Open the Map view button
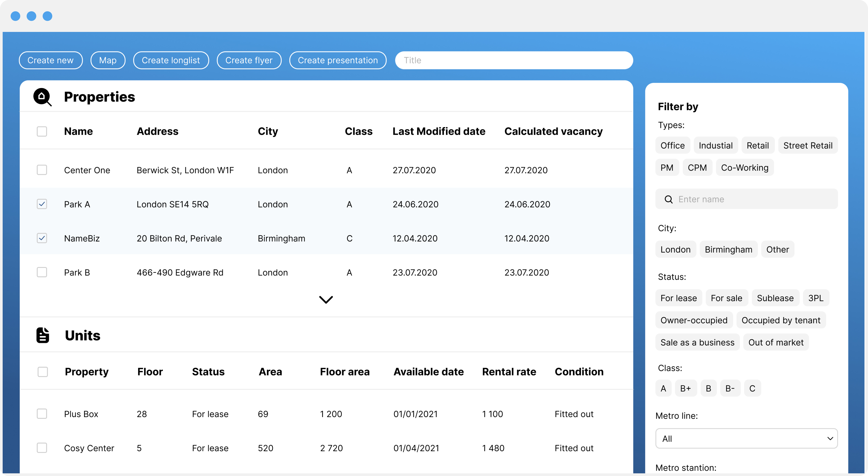868x476 pixels. tap(108, 60)
